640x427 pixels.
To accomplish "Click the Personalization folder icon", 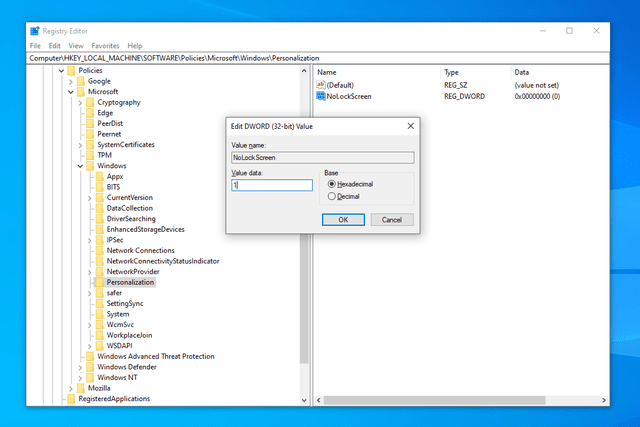I will [100, 282].
